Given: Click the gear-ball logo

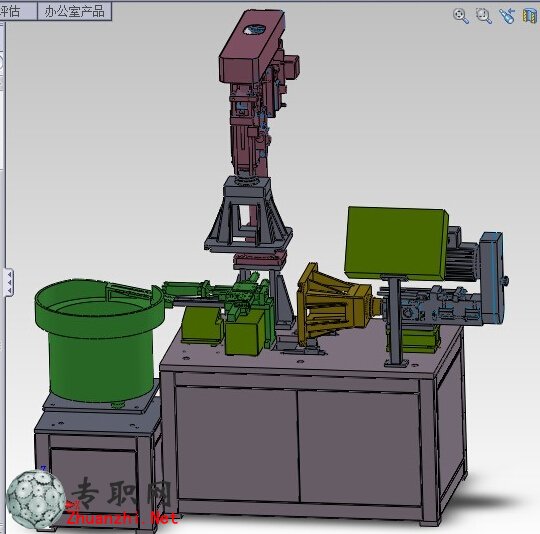Looking at the screenshot, I should pos(36,500).
